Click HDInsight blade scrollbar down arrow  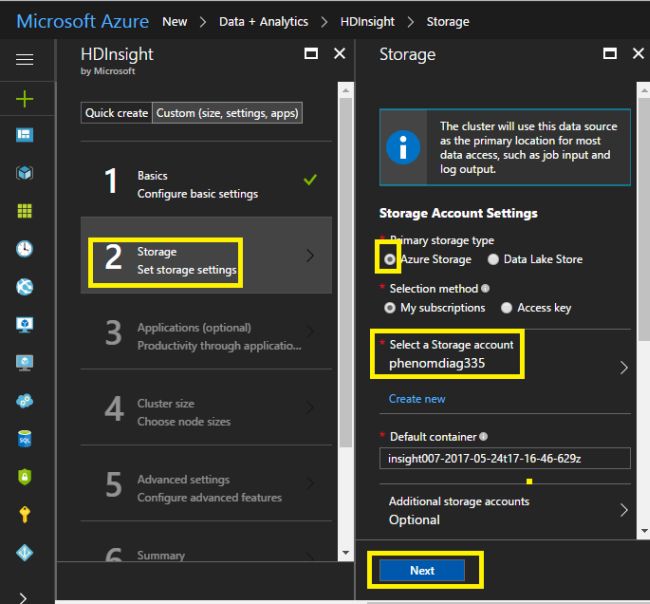coord(345,553)
